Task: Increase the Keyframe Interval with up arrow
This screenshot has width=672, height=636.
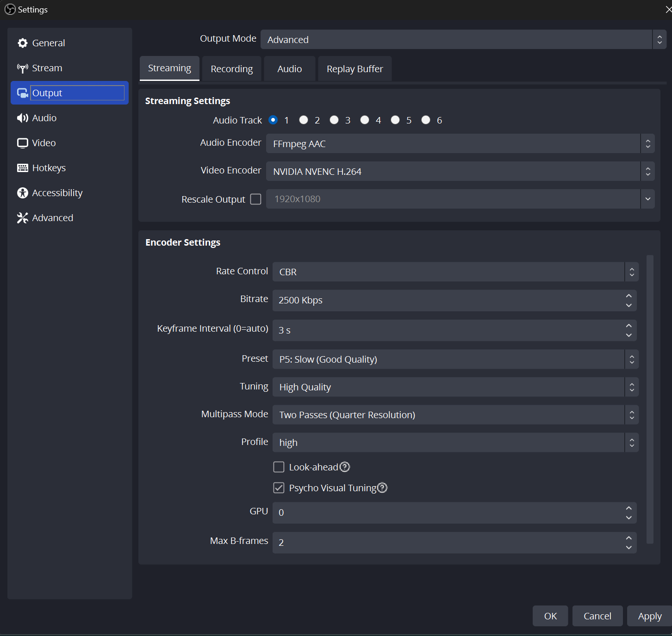Action: pyautogui.click(x=628, y=326)
